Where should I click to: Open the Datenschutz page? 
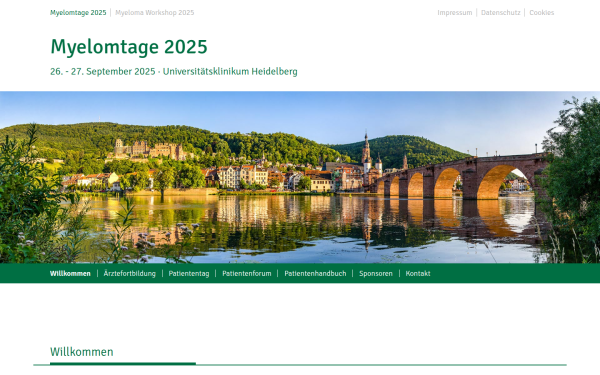point(501,13)
